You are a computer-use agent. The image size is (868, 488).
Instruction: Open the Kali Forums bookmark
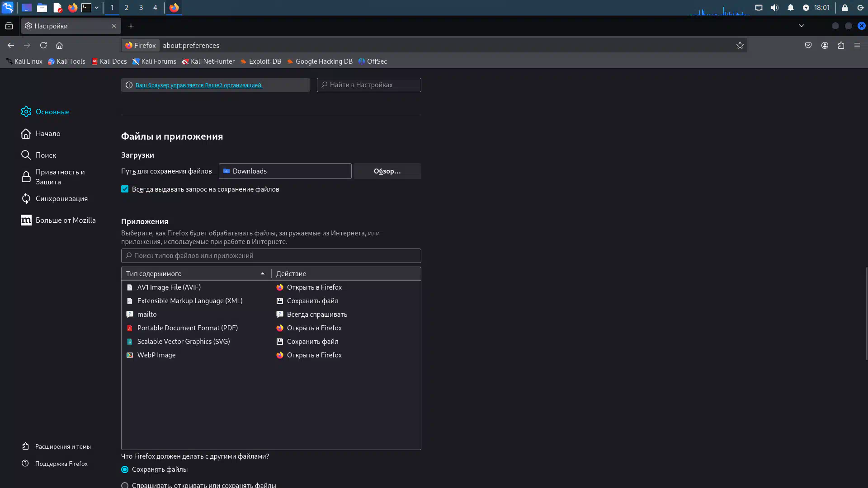coord(154,61)
